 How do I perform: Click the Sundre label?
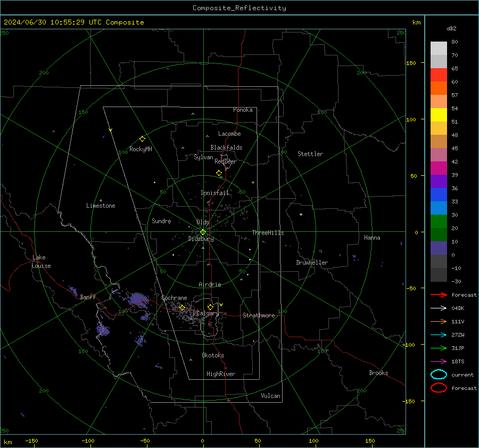[x=161, y=221]
